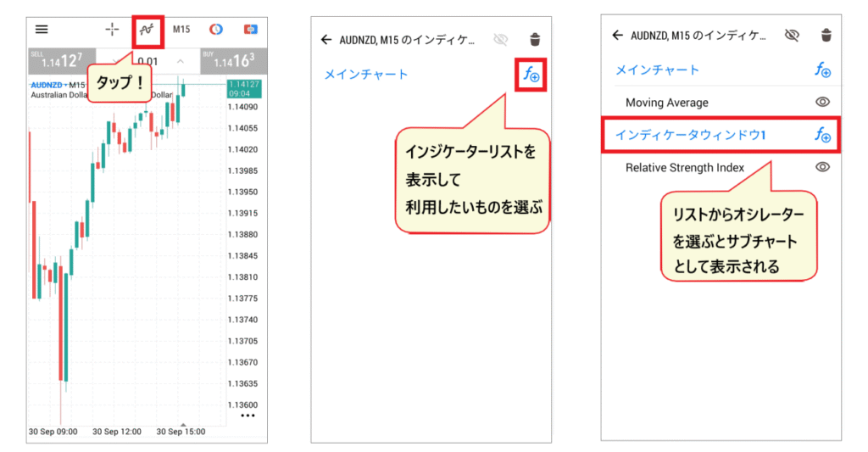
Task: Hide all indicators in right panel header
Action: [792, 35]
